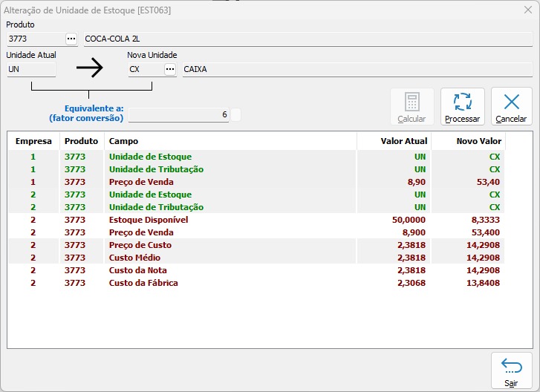Click the large arrow between the units

coord(89,69)
